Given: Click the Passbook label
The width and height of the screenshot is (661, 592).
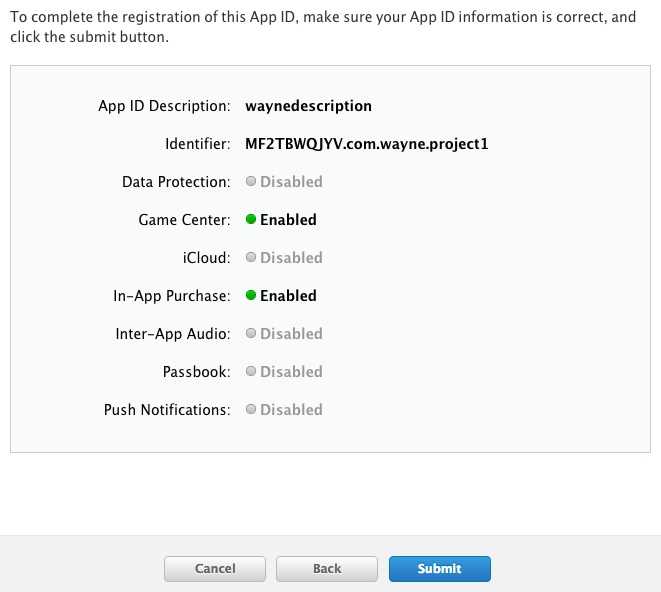Looking at the screenshot, I should (196, 372).
